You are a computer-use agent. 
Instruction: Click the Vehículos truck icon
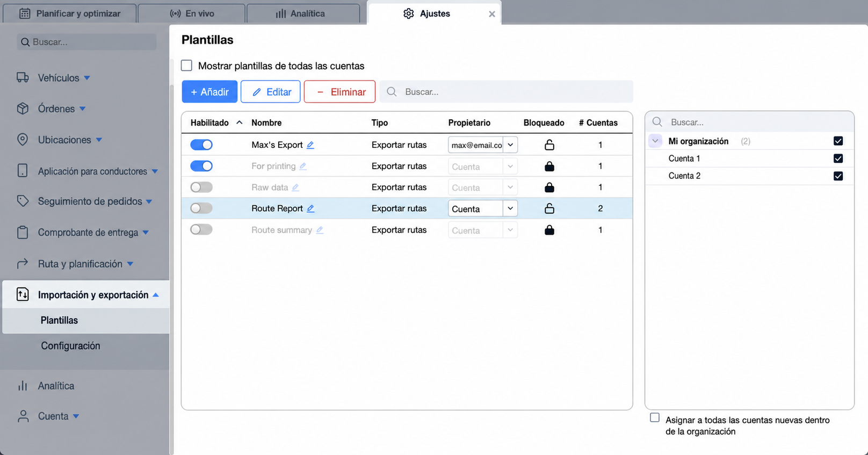click(23, 78)
